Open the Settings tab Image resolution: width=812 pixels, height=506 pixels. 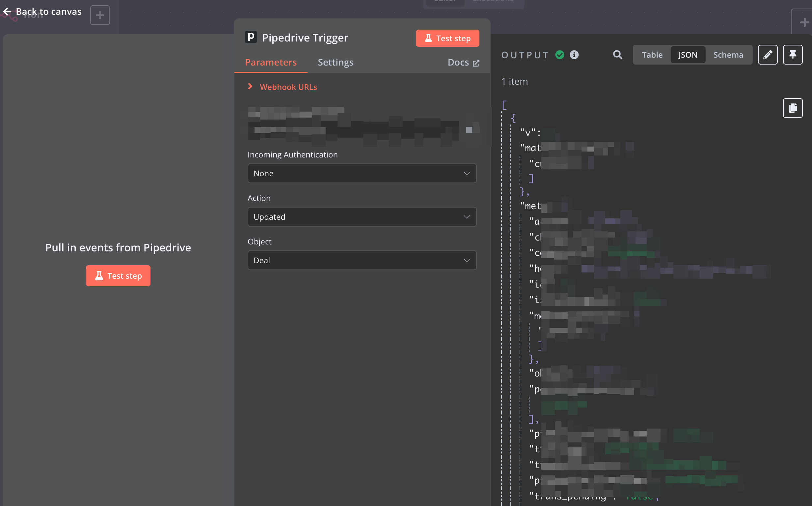[336, 62]
